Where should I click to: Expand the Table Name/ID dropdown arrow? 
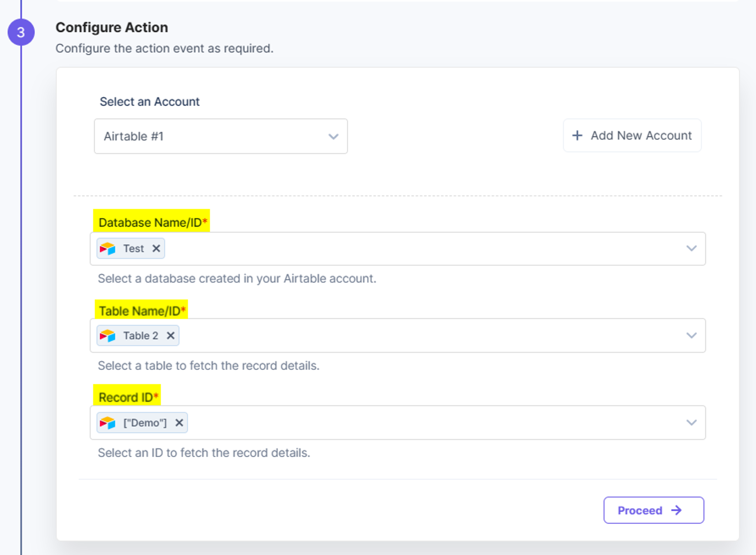click(691, 335)
